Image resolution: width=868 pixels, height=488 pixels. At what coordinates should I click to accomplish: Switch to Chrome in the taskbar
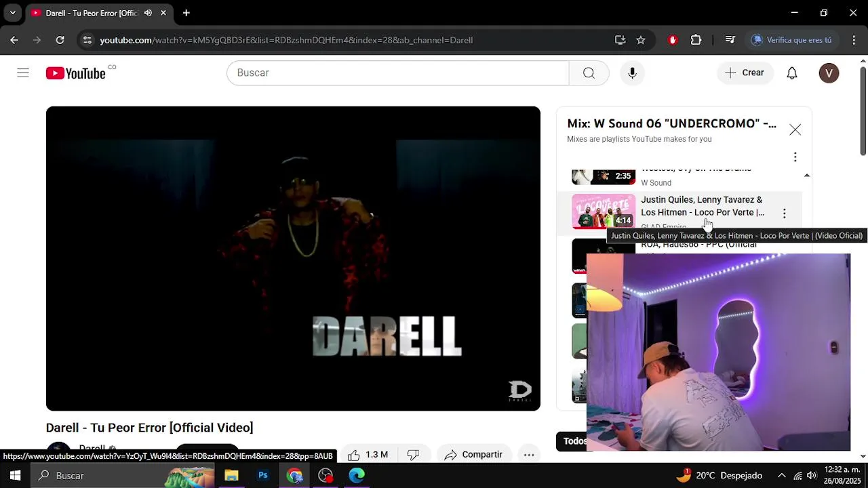coord(294,476)
